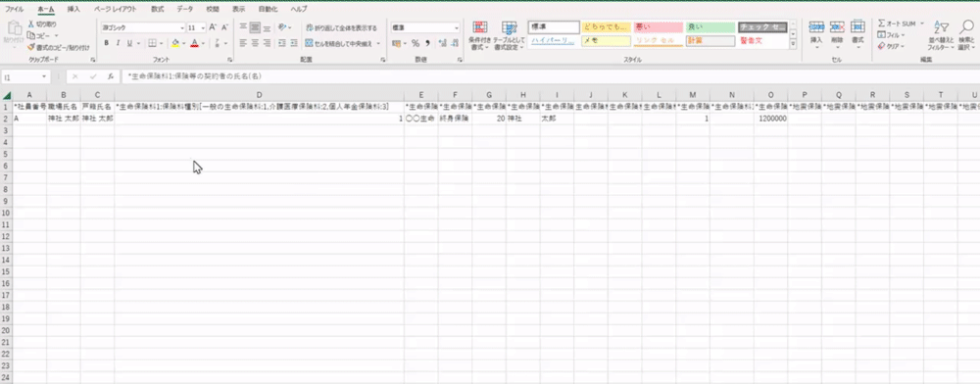Toggle Bold formatting in Font group
The height and width of the screenshot is (384, 980).
(106, 43)
